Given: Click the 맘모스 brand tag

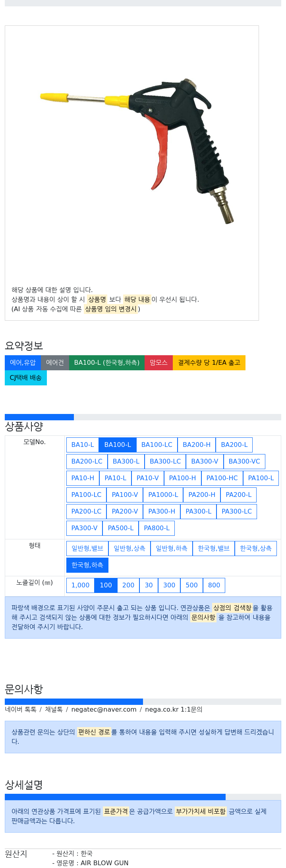Looking at the screenshot, I should [x=158, y=363].
